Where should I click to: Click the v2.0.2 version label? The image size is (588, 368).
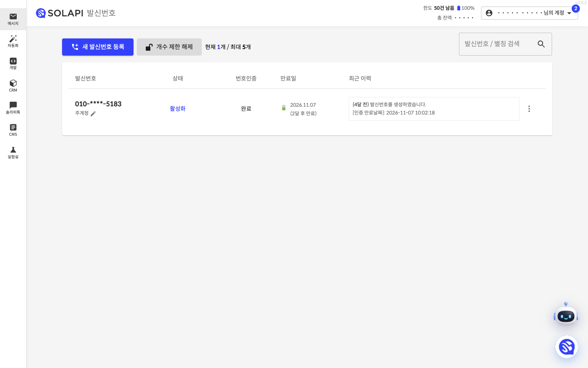pos(581,2)
